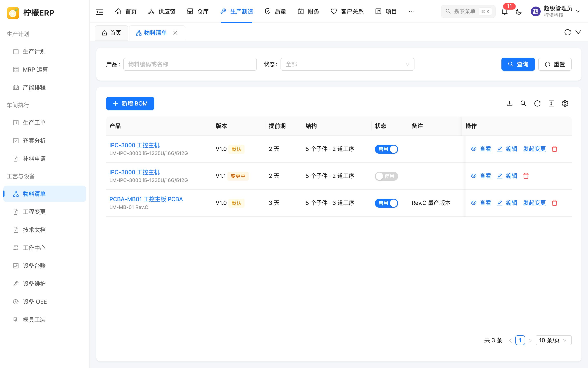
Task: Click the 重置 button
Action: [555, 64]
